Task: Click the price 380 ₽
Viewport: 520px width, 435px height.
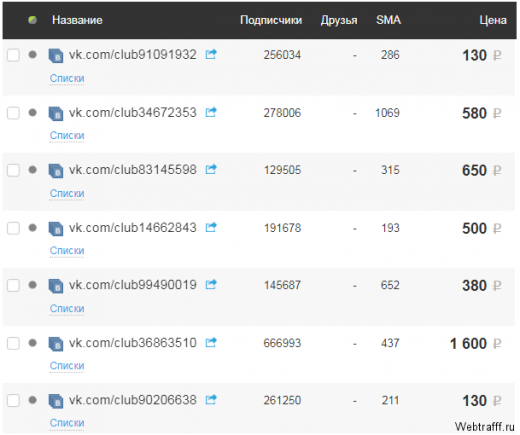Action: tap(482, 286)
